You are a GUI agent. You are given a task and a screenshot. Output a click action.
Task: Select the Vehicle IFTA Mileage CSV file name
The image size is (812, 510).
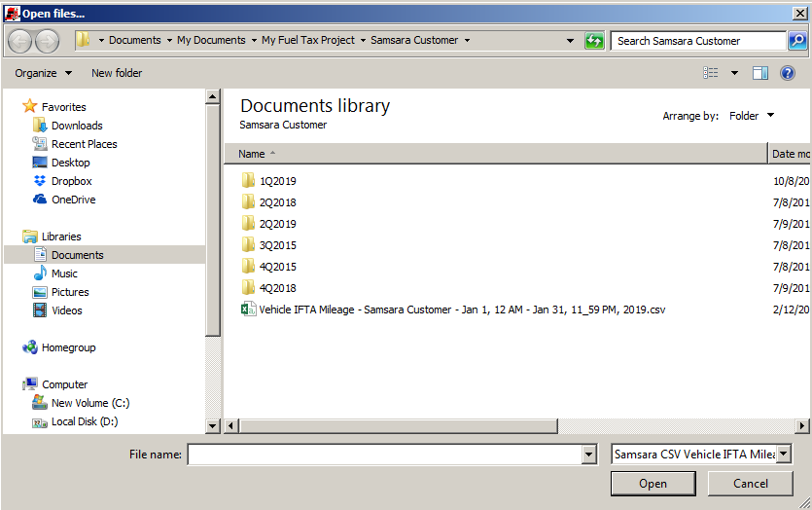pyautogui.click(x=462, y=310)
